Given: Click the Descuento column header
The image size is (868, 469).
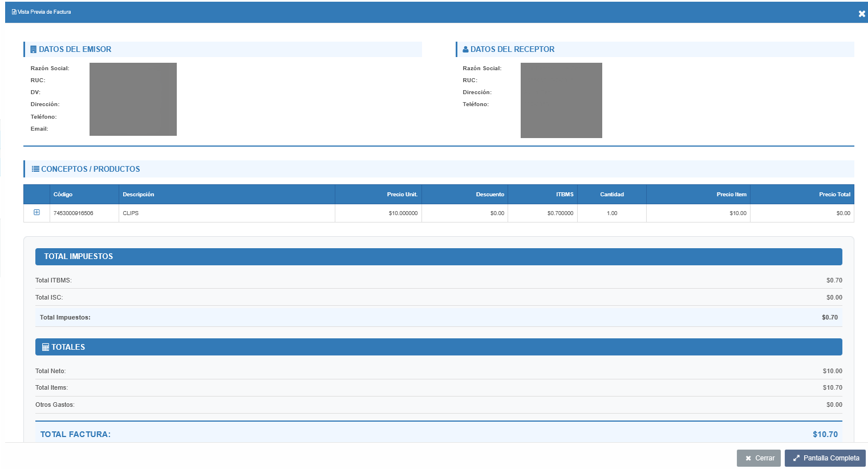Looking at the screenshot, I should [490, 195].
